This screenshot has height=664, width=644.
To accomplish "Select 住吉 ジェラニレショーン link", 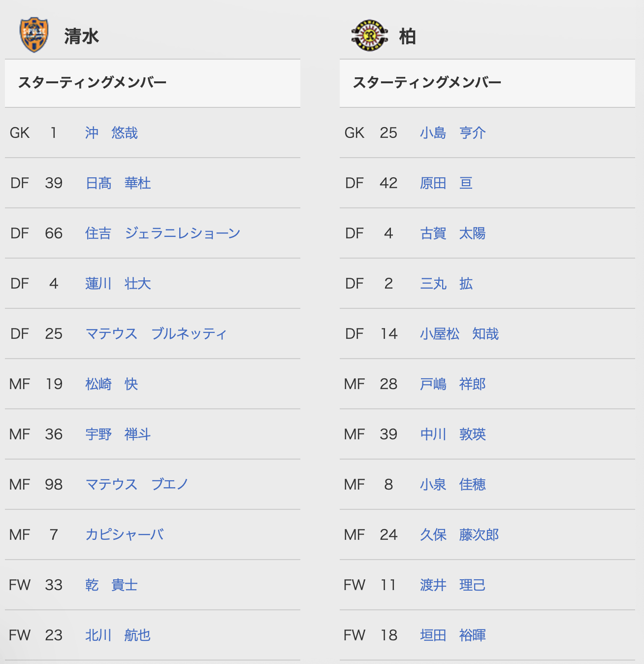I will pyautogui.click(x=162, y=233).
